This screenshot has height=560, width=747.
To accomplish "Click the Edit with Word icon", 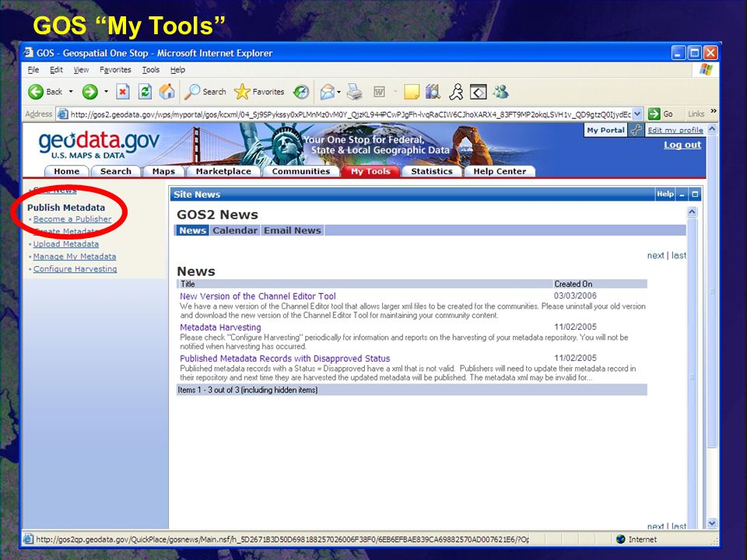I will click(379, 92).
